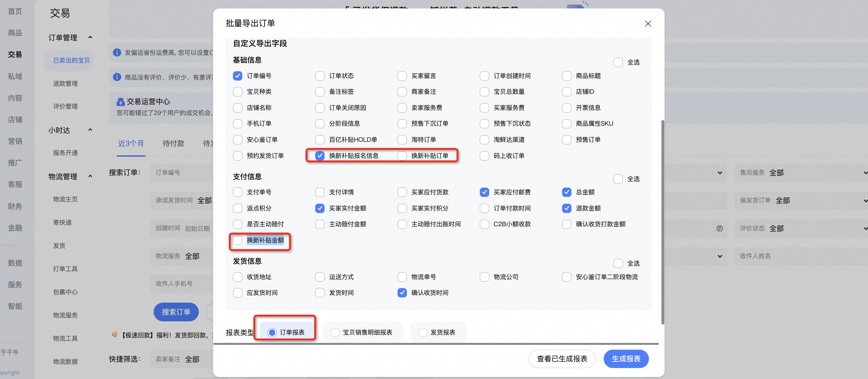The image size is (868, 379).
Task: Open 物流主页 in sidebar
Action: [x=66, y=199]
